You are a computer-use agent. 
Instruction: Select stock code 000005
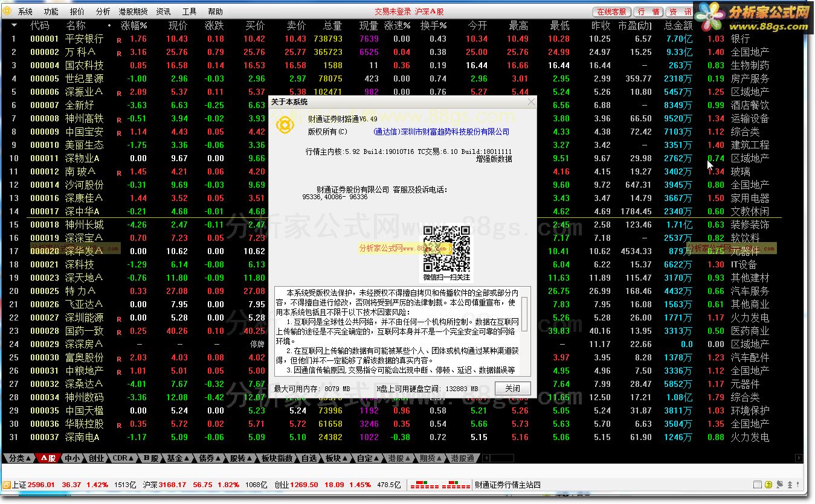tap(45, 78)
